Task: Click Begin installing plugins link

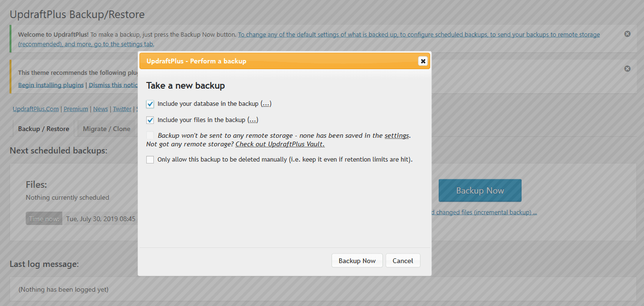Action: coord(51,85)
